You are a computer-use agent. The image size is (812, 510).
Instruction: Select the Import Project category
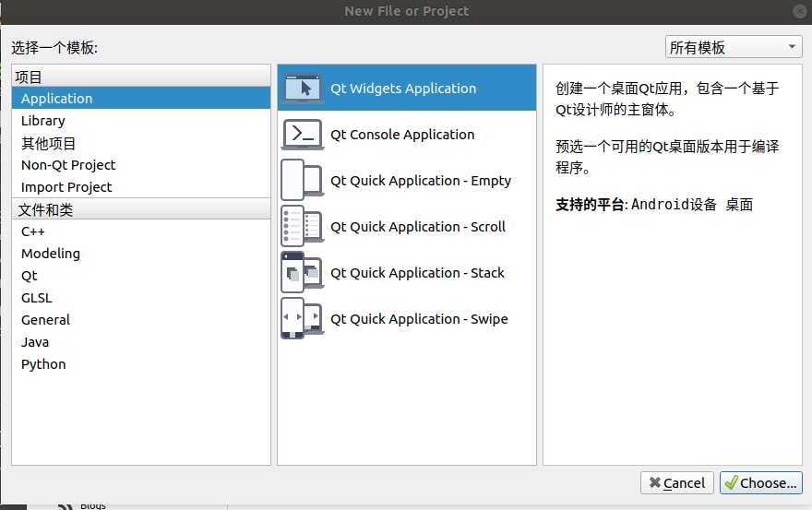point(141,187)
